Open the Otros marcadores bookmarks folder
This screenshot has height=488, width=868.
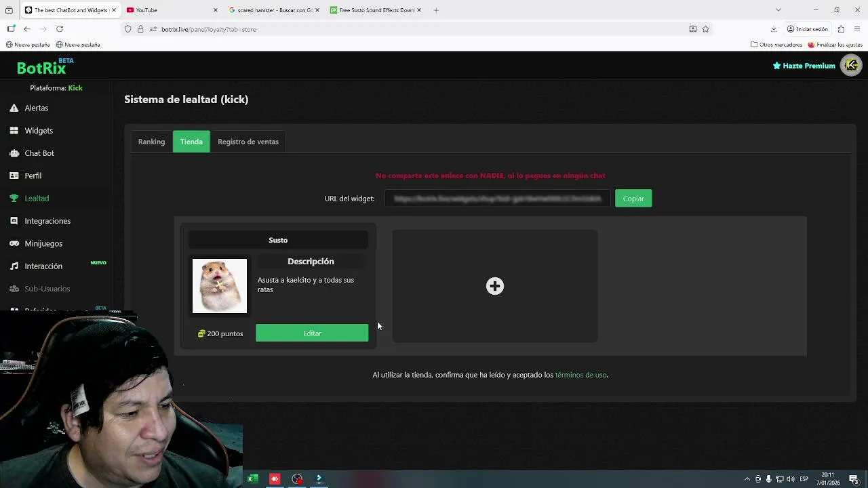(x=776, y=45)
